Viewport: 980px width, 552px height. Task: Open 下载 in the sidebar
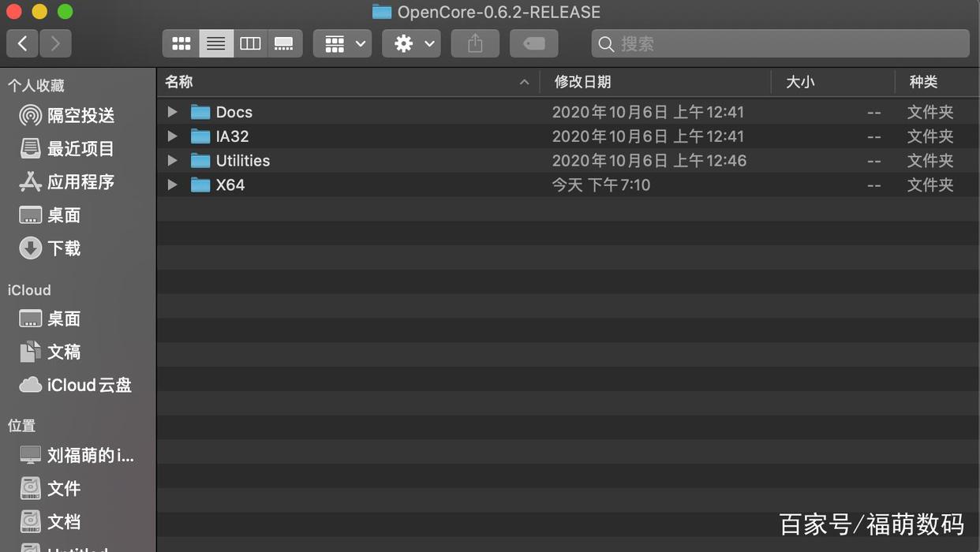(50, 248)
